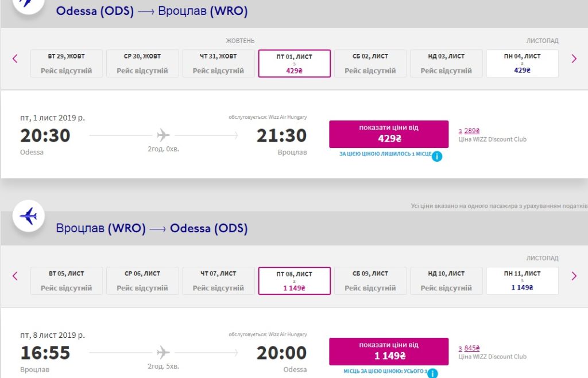Show later dates for return flight
The width and height of the screenshot is (588, 378).
pos(574,276)
